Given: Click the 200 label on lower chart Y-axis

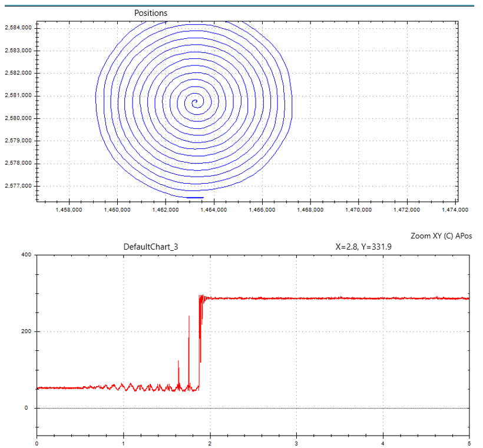Looking at the screenshot, I should click(27, 331).
